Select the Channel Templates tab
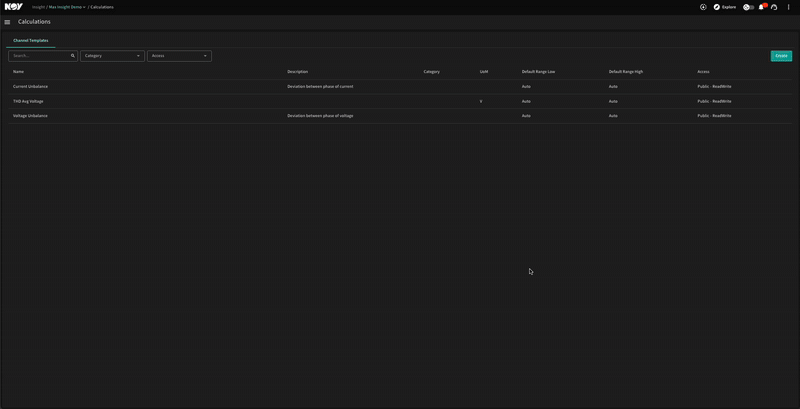The width and height of the screenshot is (800, 409). pos(31,40)
